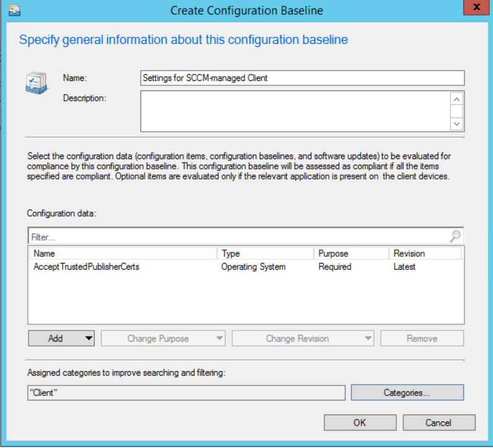
Task: Focus the Name text field
Action: (x=302, y=77)
